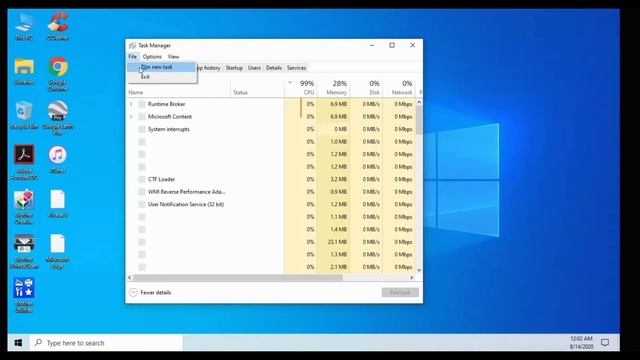Viewport: 640px width, 360px height.
Task: Click the vertical scrollbar thumb
Action: pos(419,120)
